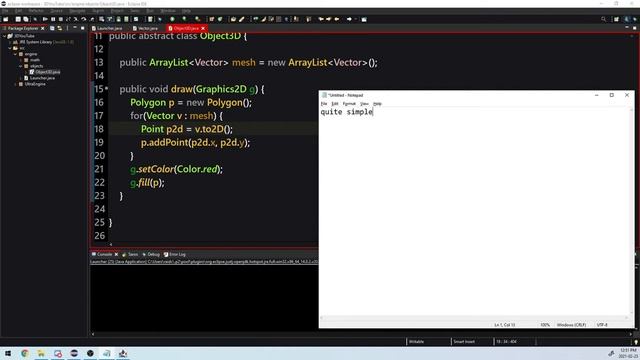This screenshot has height=360, width=640.
Task: Minimize the editor area
Action: tap(627, 28)
